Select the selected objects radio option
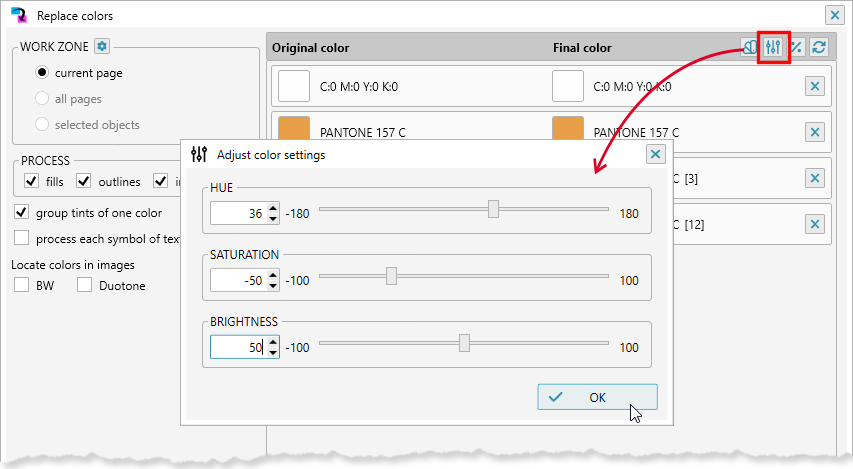The height and width of the screenshot is (469, 853). point(42,124)
